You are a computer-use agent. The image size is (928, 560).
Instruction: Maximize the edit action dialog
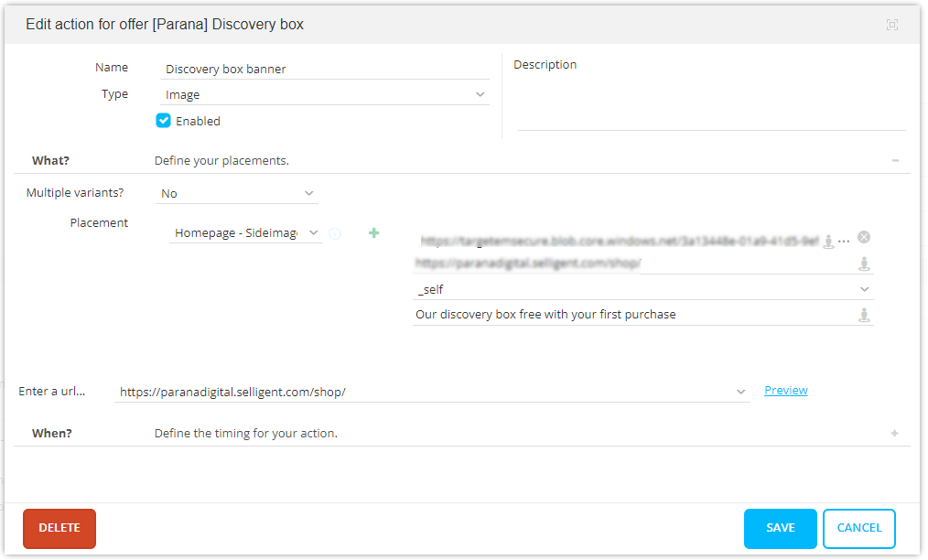click(891, 25)
